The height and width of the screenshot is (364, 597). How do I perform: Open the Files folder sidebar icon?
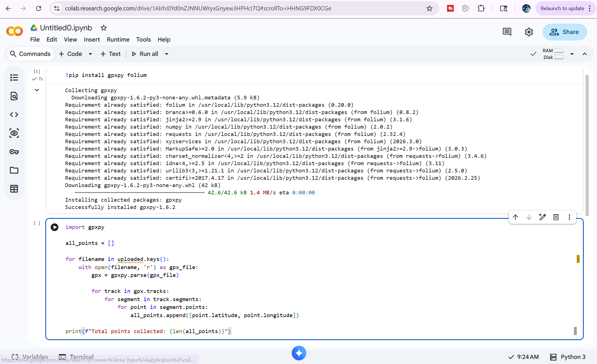14,170
